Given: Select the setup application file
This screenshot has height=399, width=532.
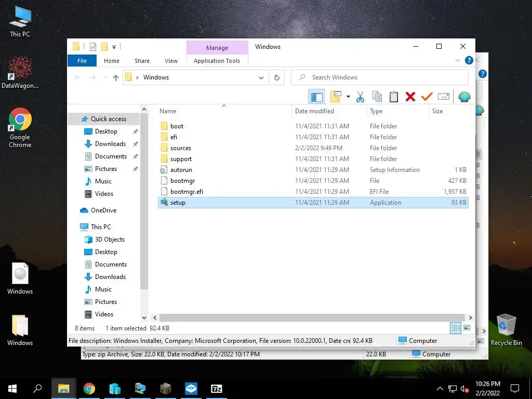Looking at the screenshot, I should coord(313,203).
